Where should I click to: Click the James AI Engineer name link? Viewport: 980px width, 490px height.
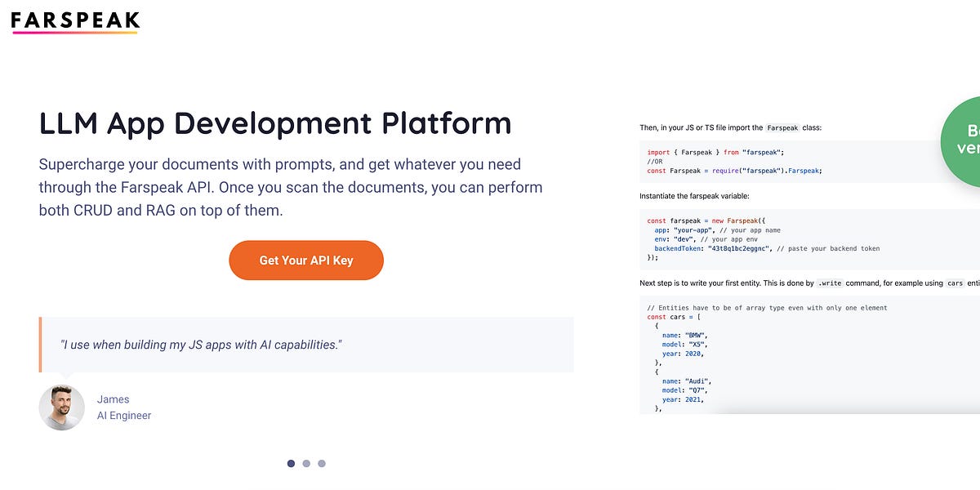pos(114,399)
